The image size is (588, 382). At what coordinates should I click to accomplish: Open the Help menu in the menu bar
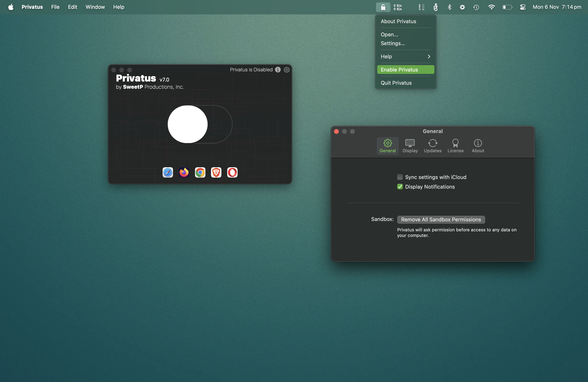click(119, 7)
